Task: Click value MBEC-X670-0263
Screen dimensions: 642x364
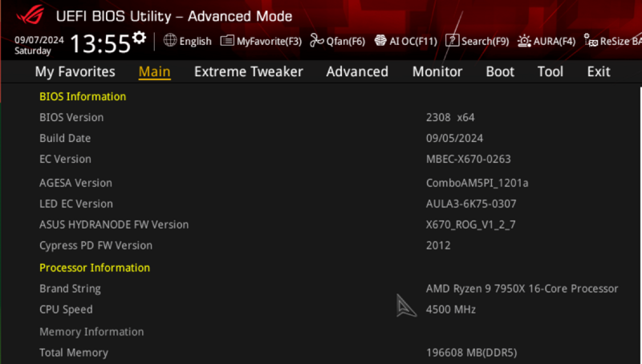Action: (x=469, y=159)
